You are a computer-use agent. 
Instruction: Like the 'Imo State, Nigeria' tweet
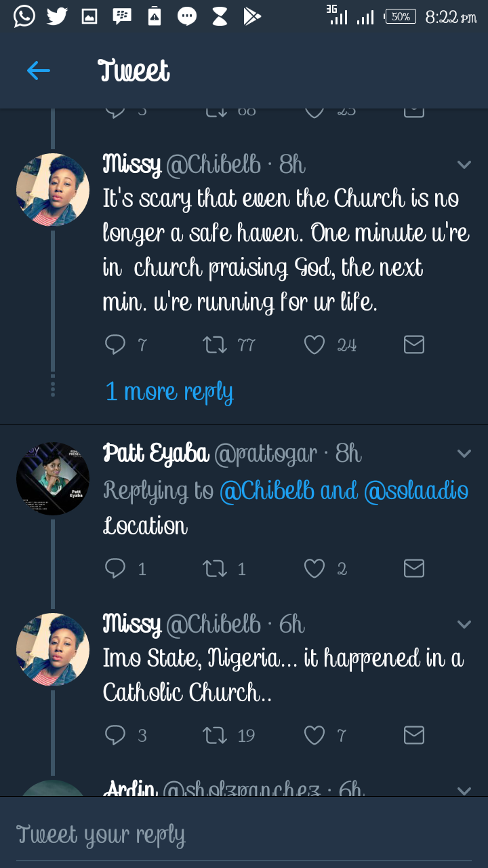click(314, 735)
